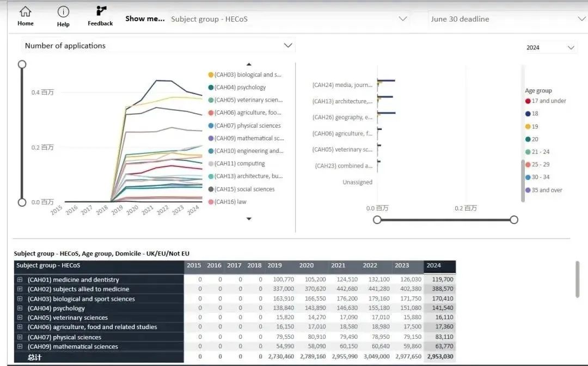Click the lower handle of line chart zoom slider
This screenshot has height=366, width=588.
(x=22, y=202)
